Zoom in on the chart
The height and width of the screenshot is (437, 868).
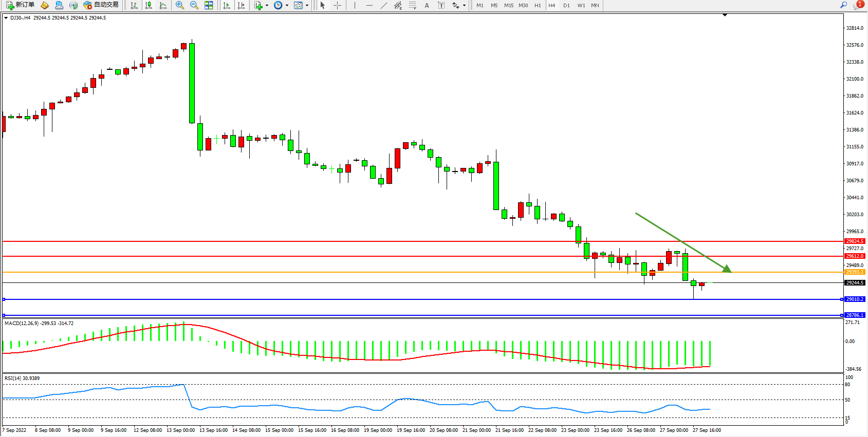click(180, 5)
